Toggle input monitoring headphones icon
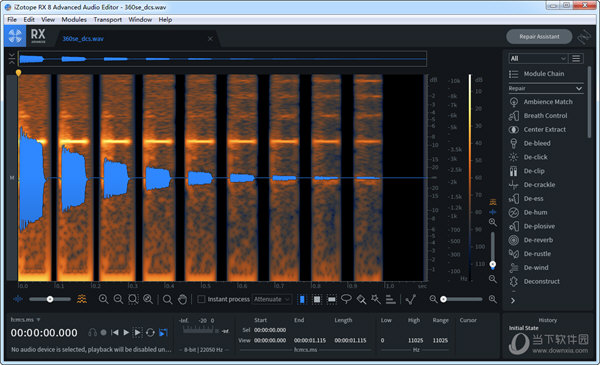Image resolution: width=600 pixels, height=365 pixels. [x=92, y=332]
